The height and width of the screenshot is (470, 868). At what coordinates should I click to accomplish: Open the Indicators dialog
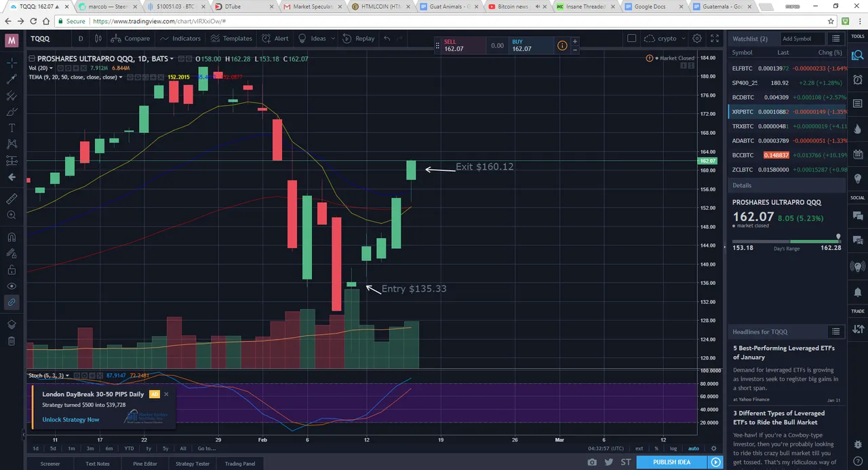(180, 39)
